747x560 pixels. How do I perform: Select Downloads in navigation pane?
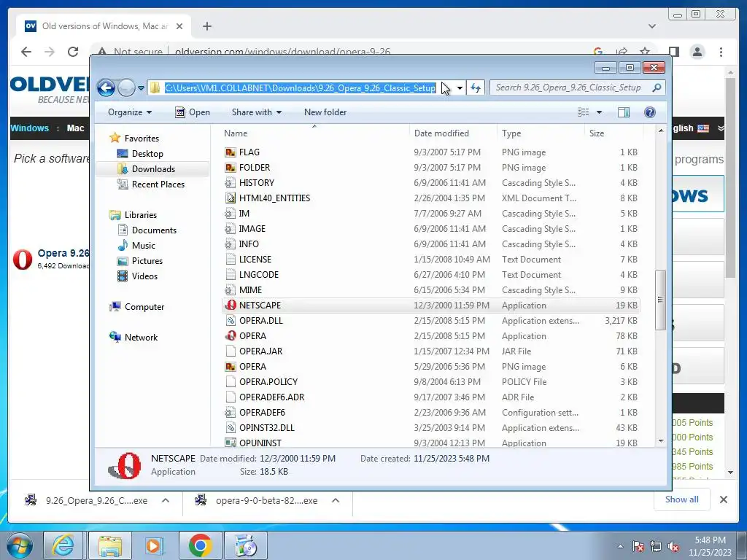click(x=153, y=169)
